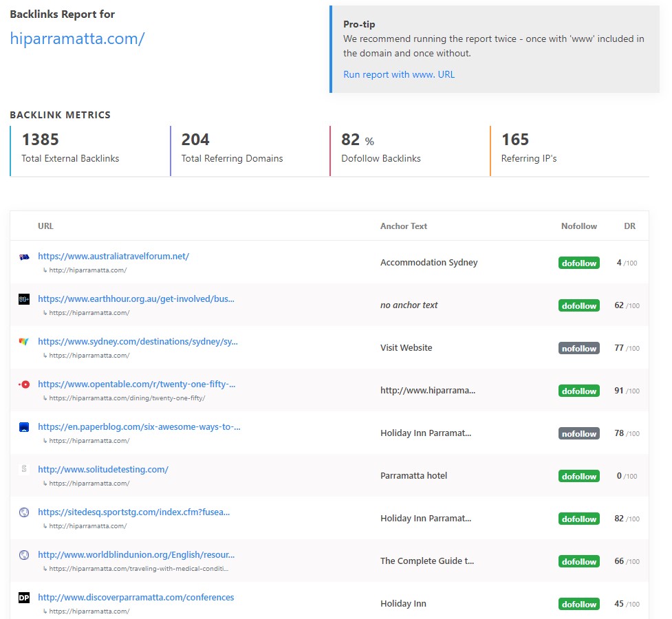This screenshot has width=672, height=619.
Task: Open the en.paperblog.com six-awesome-ways backlink
Action: (140, 426)
